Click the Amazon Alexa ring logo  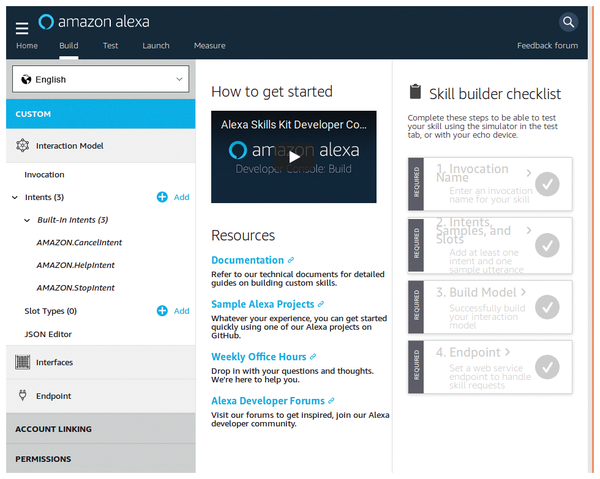click(x=46, y=22)
